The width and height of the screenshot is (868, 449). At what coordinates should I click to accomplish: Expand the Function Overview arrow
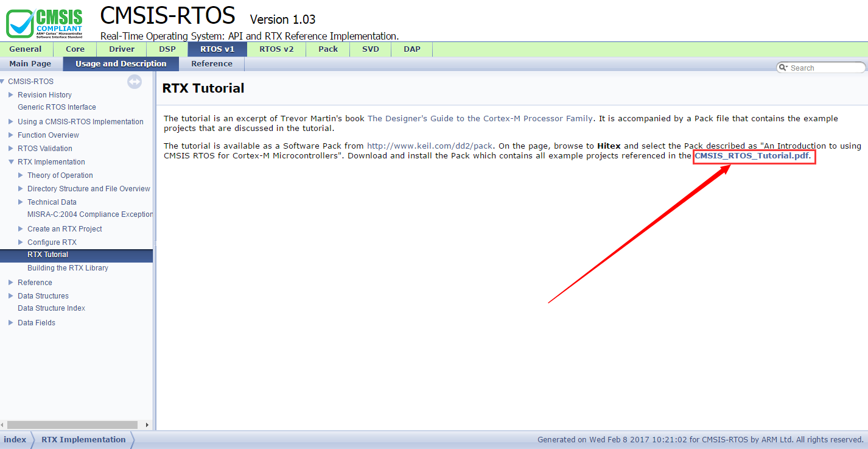[x=11, y=135]
